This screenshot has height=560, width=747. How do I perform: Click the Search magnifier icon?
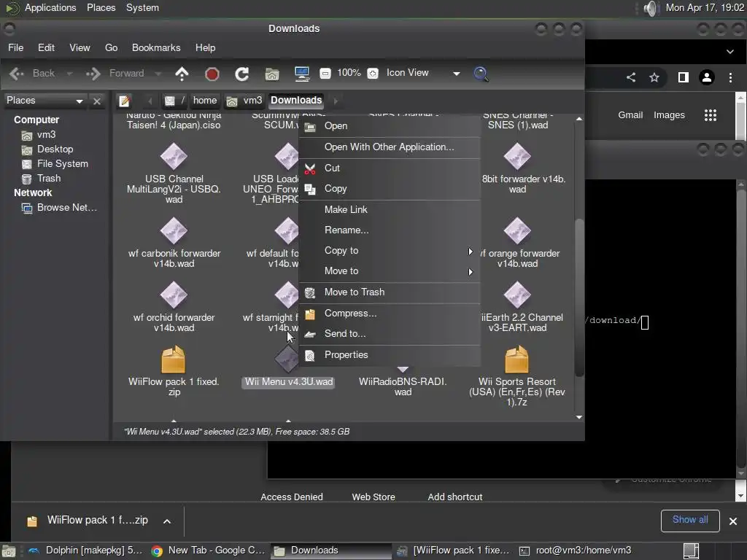click(x=481, y=74)
